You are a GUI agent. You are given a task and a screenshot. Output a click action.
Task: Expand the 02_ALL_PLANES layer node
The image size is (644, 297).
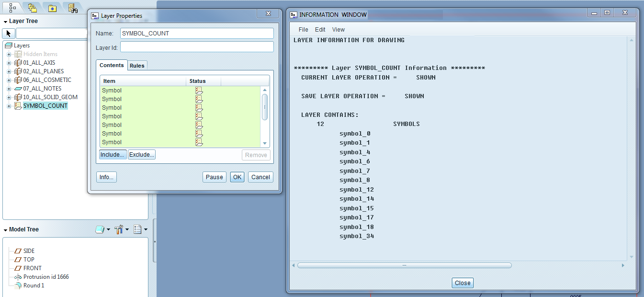(9, 71)
